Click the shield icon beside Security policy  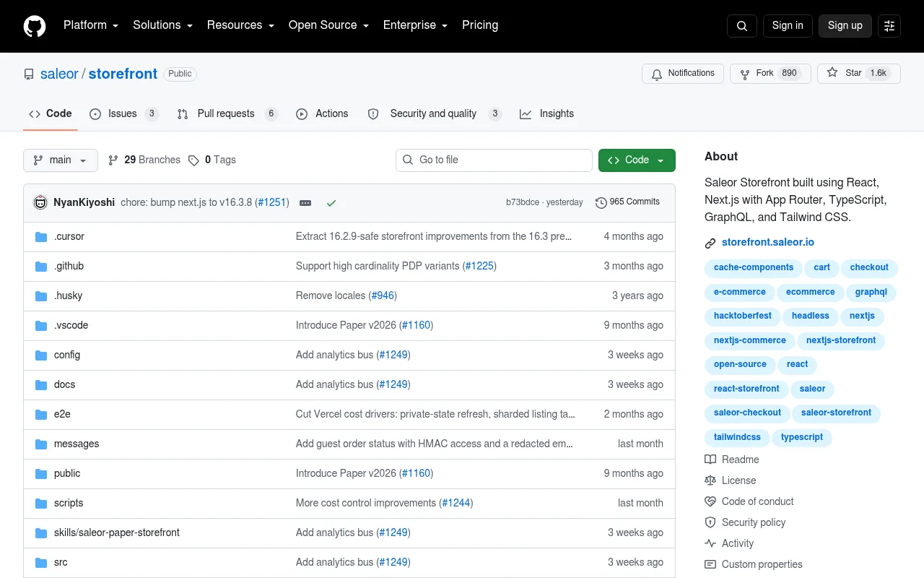pyautogui.click(x=710, y=522)
